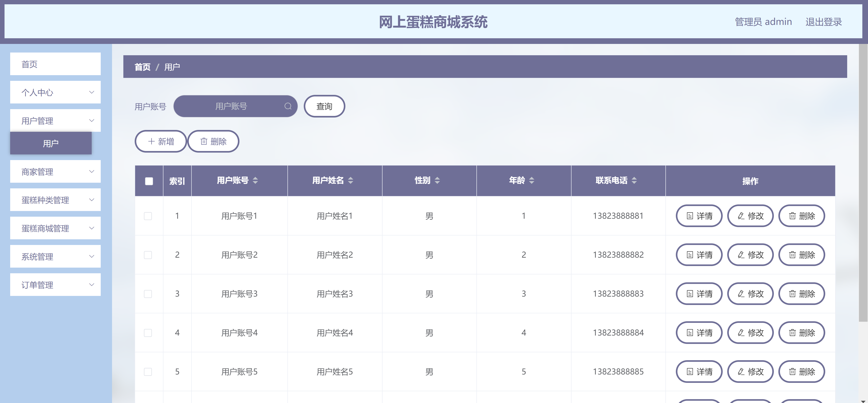Screen dimensions: 868x403
Task: Delete row 用户账号5 using trash button
Action: click(x=801, y=372)
